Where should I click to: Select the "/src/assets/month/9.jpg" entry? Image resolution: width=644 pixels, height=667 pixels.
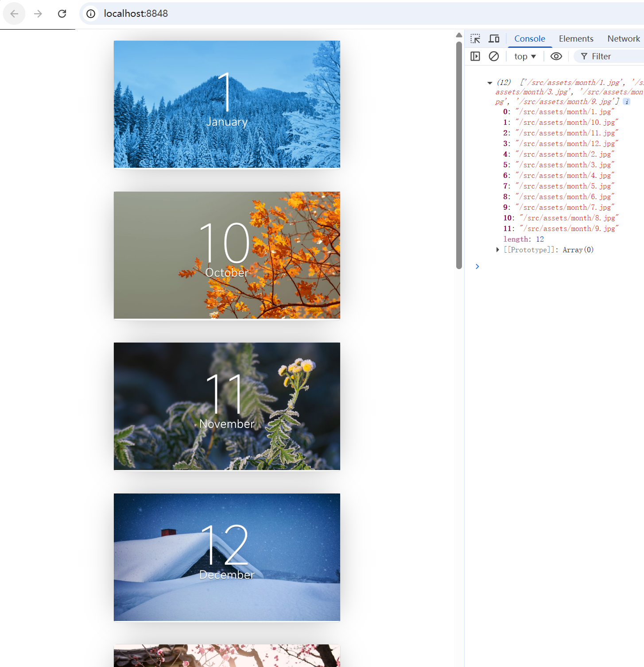coord(569,229)
